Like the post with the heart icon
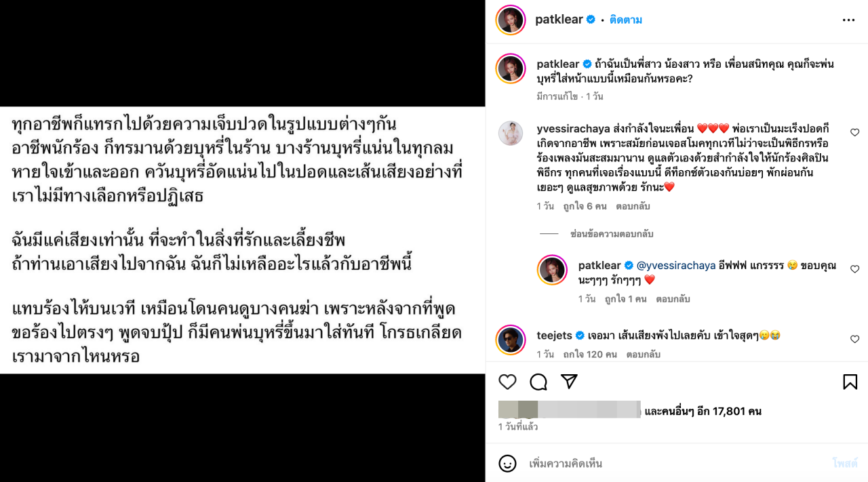The width and height of the screenshot is (868, 482). 508,382
